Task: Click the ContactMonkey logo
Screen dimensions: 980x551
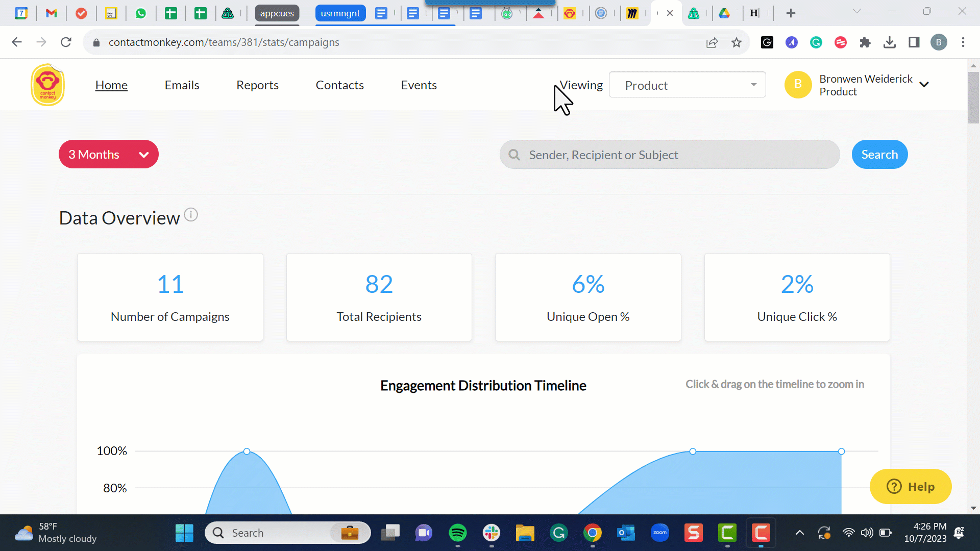Action: tap(47, 85)
